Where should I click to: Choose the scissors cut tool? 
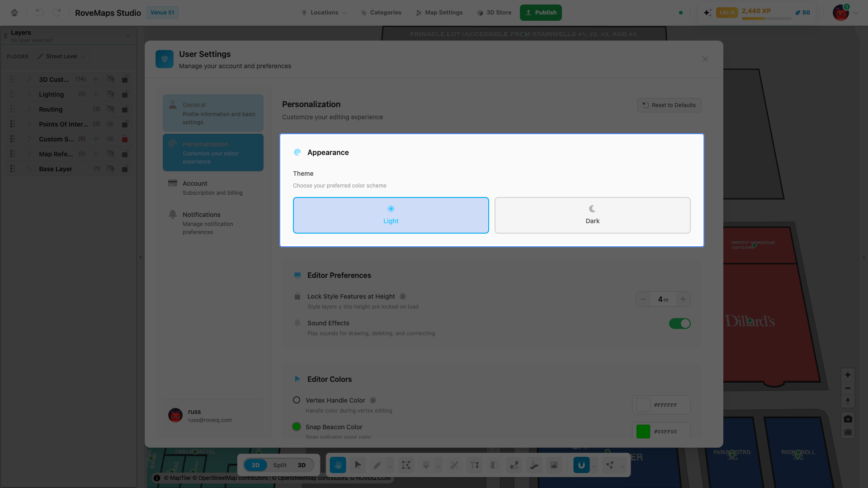click(454, 465)
